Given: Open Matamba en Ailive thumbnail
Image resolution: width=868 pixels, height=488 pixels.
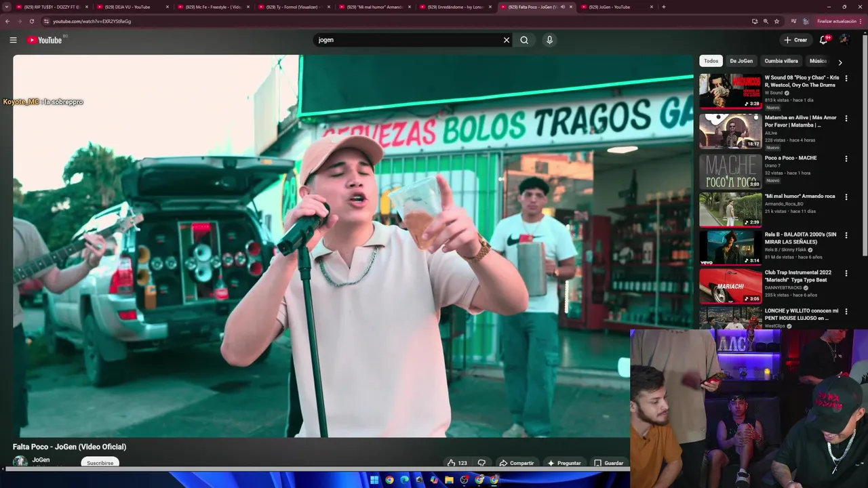Looking at the screenshot, I should click(x=730, y=131).
